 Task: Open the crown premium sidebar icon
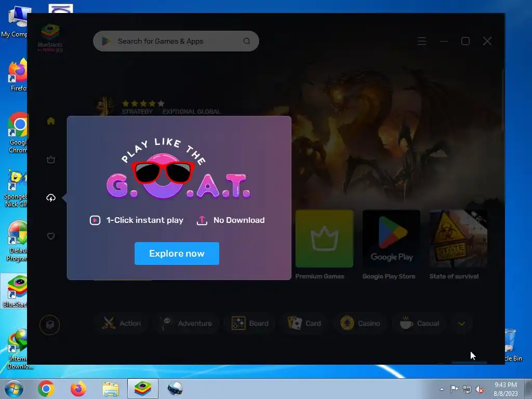51,159
